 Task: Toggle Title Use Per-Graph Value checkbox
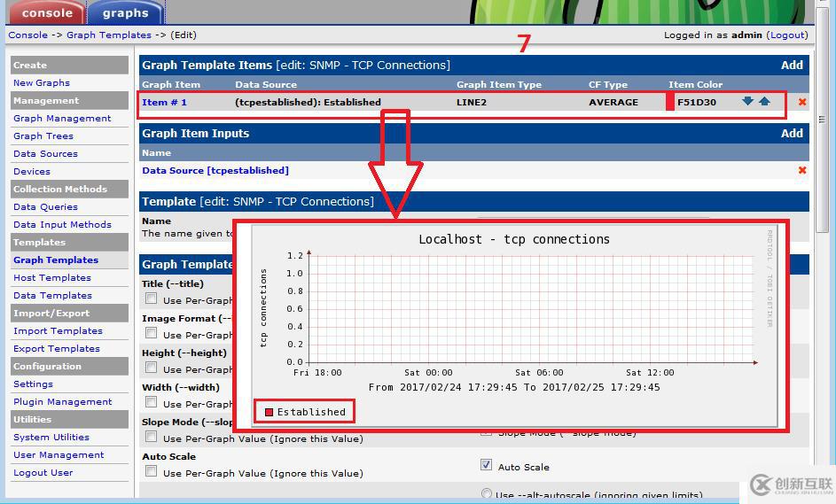click(152, 299)
